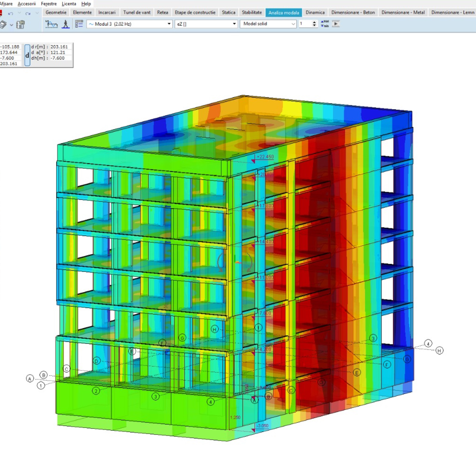Switch to the Dinamica tab
This screenshot has height=476, width=476.
(x=315, y=12)
